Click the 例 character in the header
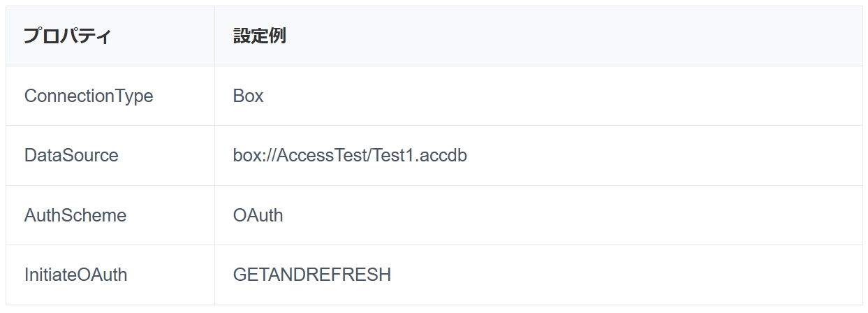The width and height of the screenshot is (868, 313). 277,36
